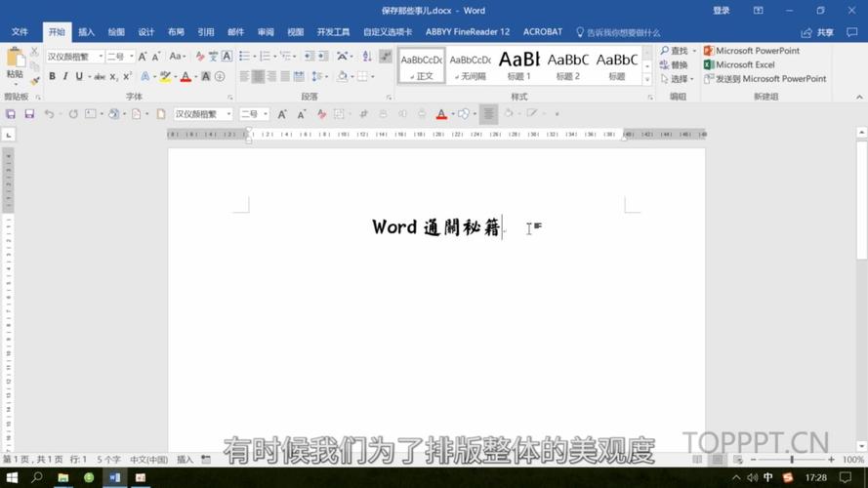Click the enclosed character (circled 字) icon

click(220, 76)
